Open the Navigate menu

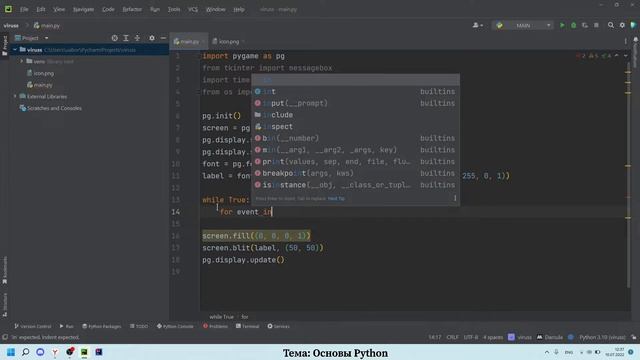[83, 9]
